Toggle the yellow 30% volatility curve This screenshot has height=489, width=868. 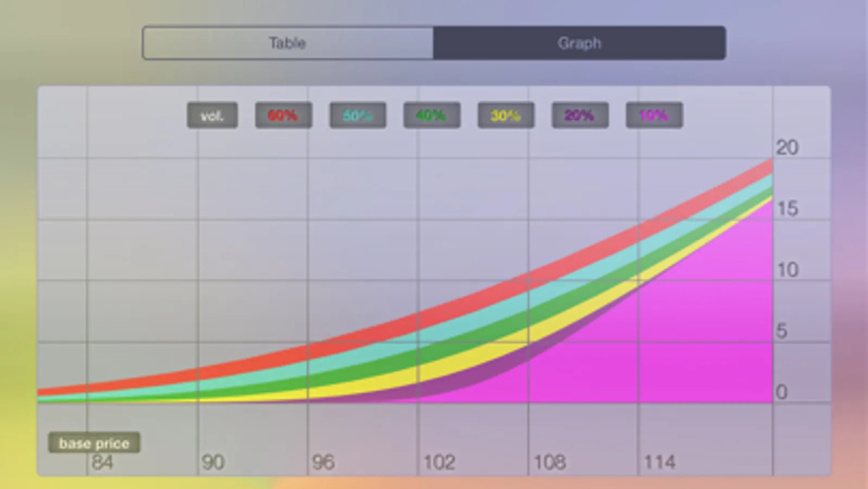click(506, 115)
